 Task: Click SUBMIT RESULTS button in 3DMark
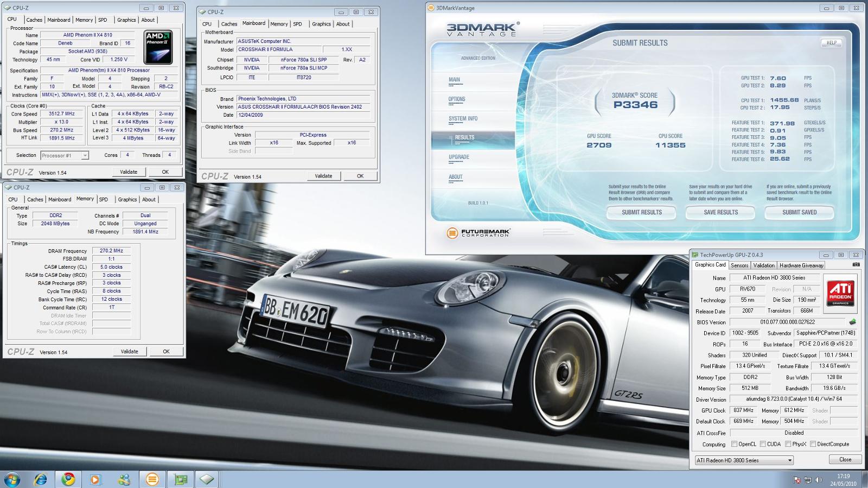[x=642, y=212]
